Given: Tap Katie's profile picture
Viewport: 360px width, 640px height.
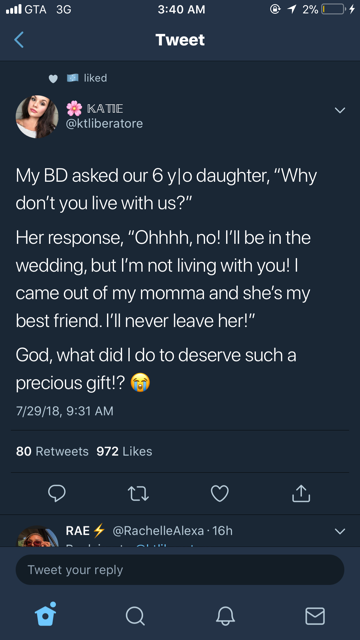Looking at the screenshot, I should pos(37,117).
